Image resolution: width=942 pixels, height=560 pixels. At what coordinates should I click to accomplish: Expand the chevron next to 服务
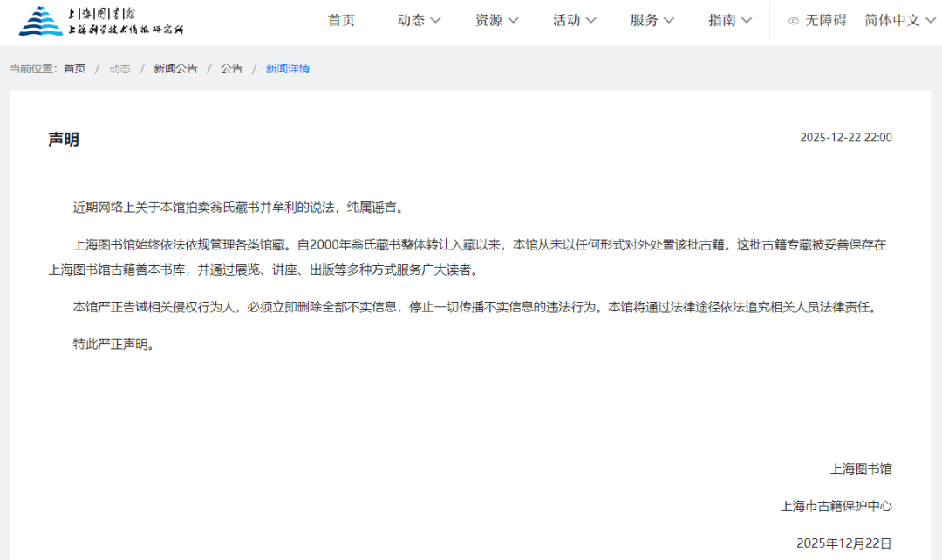(x=669, y=20)
